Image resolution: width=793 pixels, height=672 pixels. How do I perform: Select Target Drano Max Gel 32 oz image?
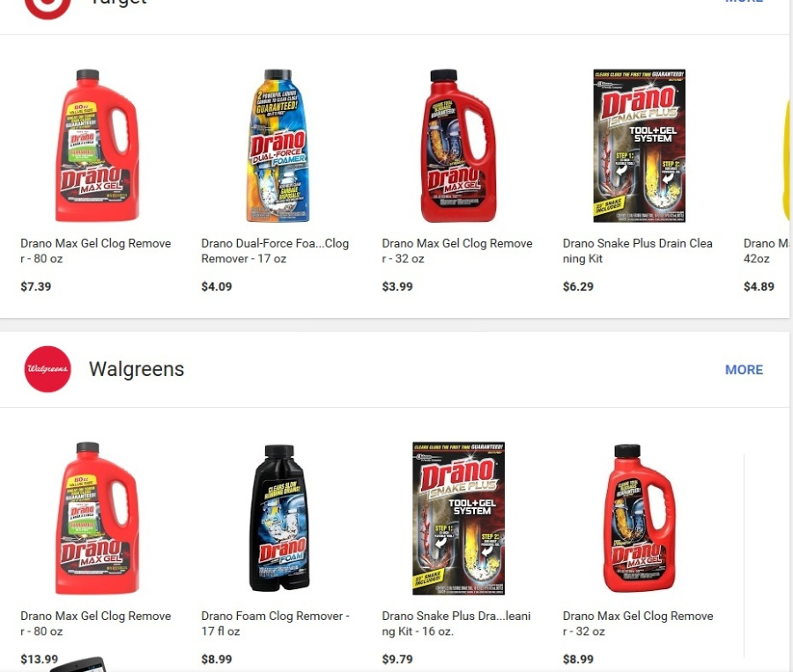tap(458, 145)
